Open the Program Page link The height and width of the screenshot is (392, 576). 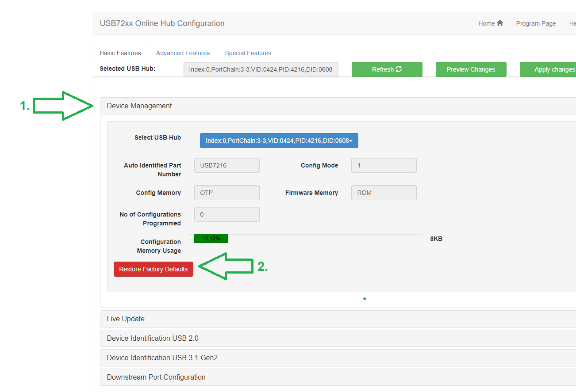536,23
